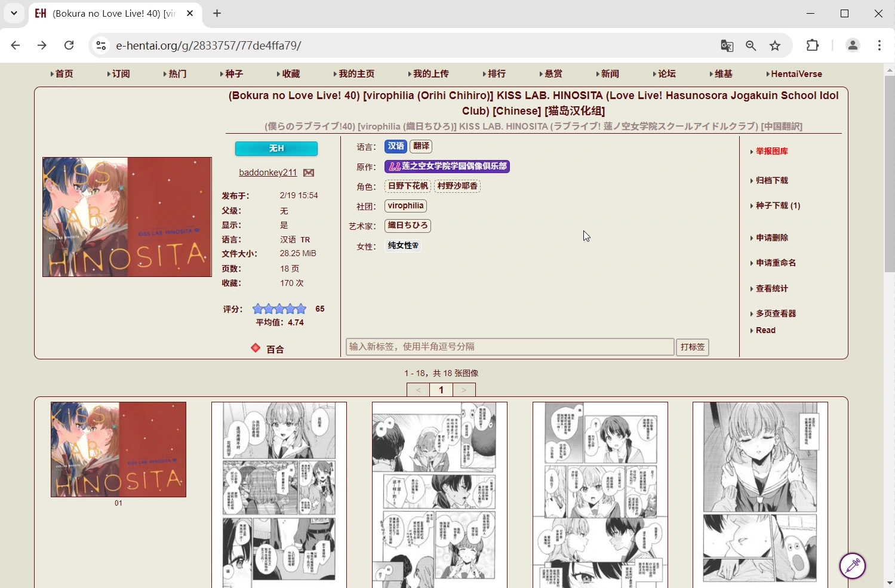Click the magnifier zoom icon in the toolbar
This screenshot has height=588, width=895.
click(x=751, y=45)
